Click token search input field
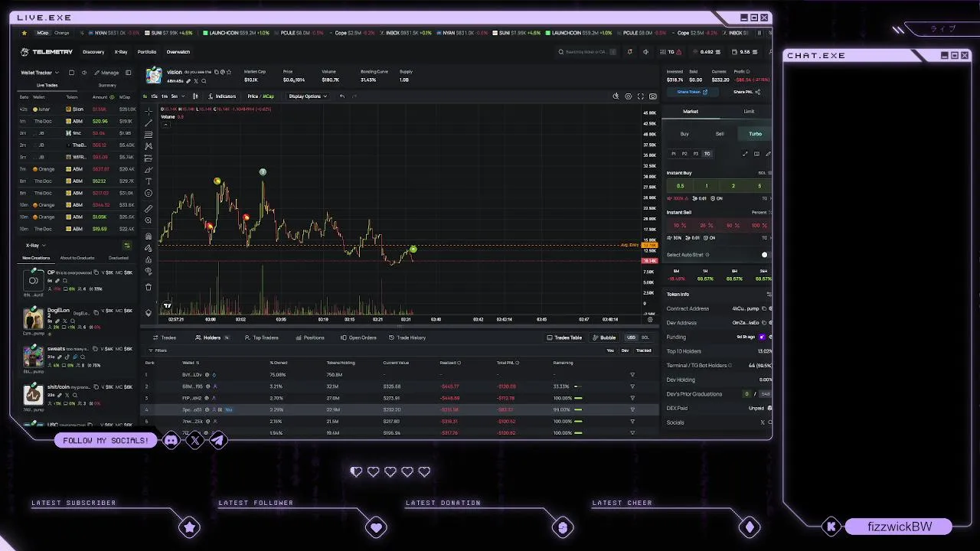 [586, 52]
